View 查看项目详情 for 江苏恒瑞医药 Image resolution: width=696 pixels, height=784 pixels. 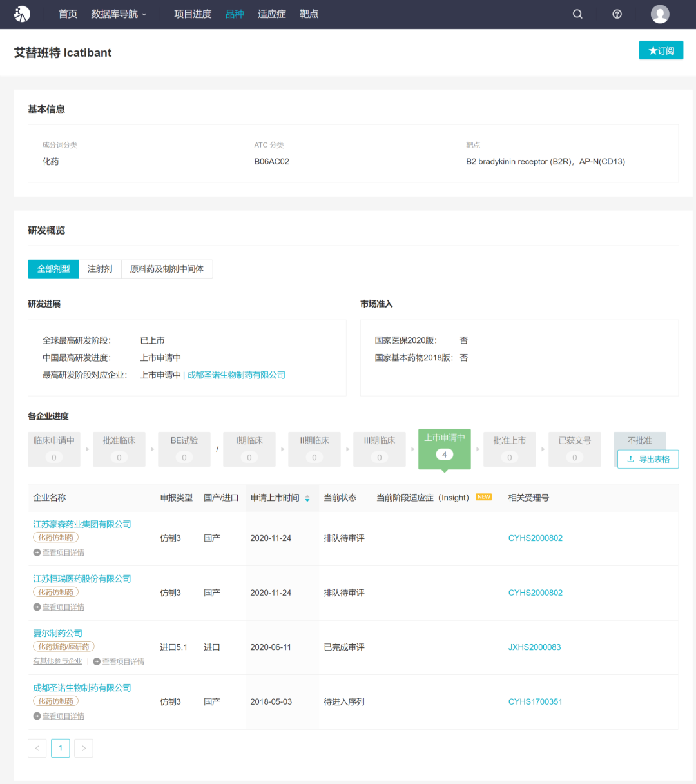pyautogui.click(x=59, y=607)
